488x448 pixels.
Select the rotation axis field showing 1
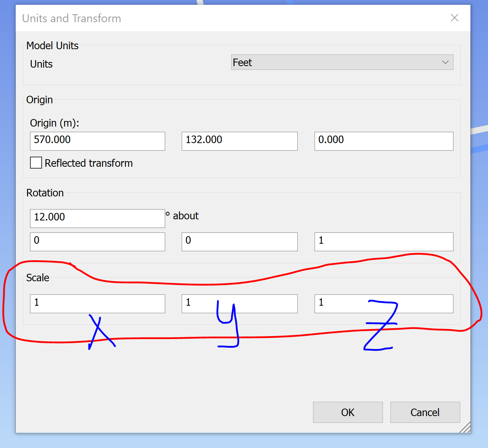pyautogui.click(x=384, y=241)
